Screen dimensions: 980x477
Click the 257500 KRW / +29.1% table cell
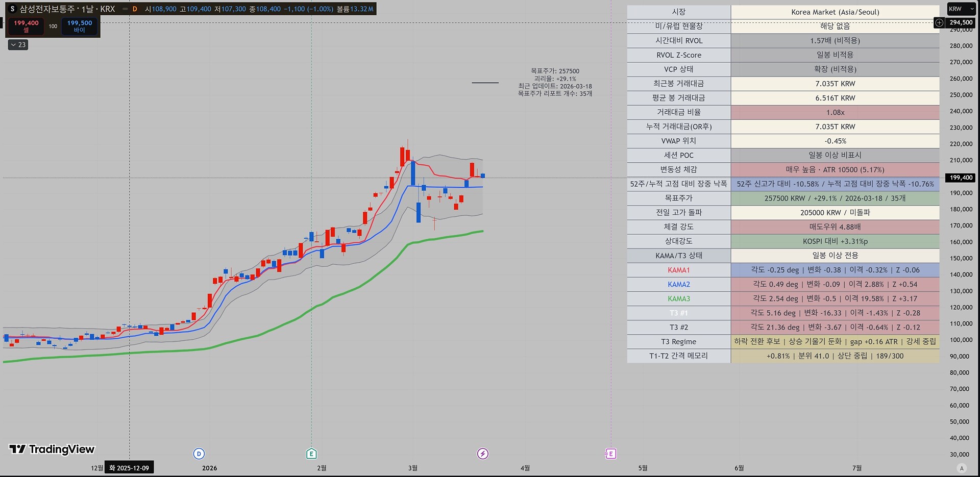click(x=835, y=198)
